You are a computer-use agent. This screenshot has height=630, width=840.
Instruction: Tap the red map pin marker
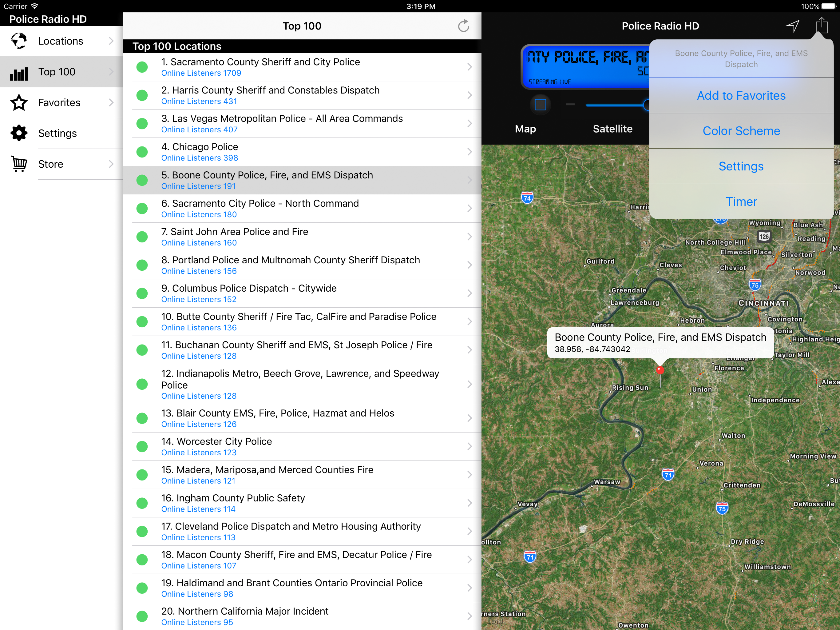(x=660, y=370)
